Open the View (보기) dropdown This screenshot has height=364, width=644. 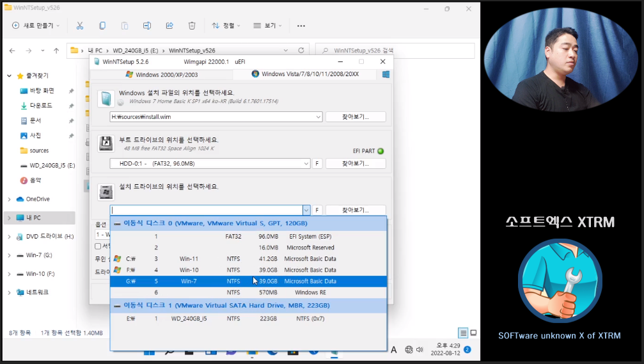tap(267, 26)
